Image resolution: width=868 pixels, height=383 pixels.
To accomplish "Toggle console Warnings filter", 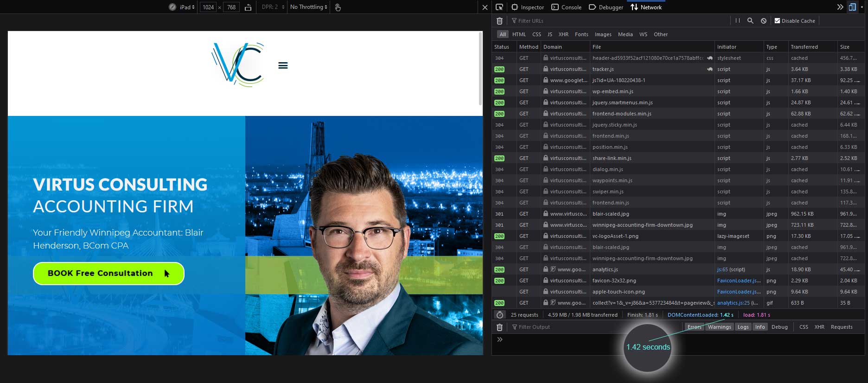I will (719, 327).
